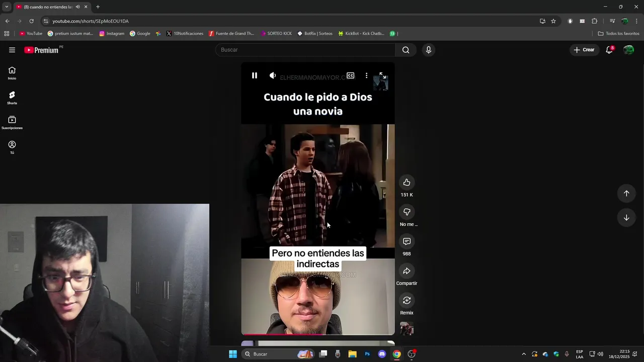The image size is (644, 362).
Task: Open the pretium iustum bookmark
Action: point(70,34)
